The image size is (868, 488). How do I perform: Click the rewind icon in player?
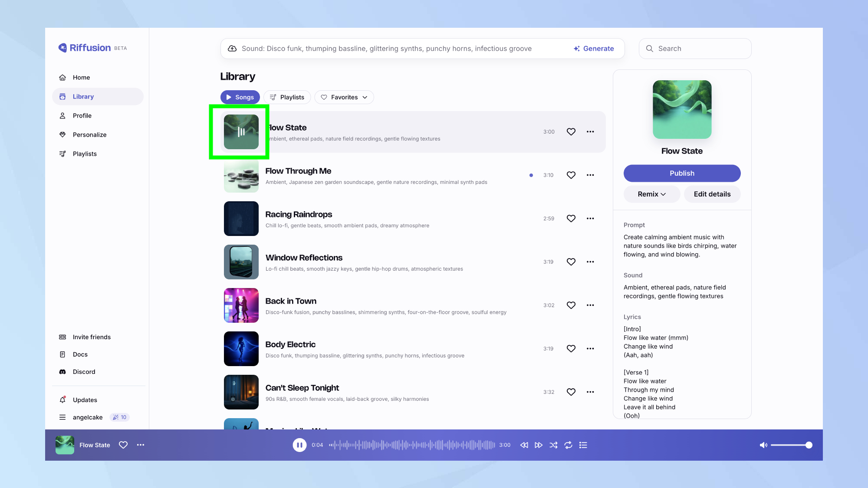(x=524, y=445)
